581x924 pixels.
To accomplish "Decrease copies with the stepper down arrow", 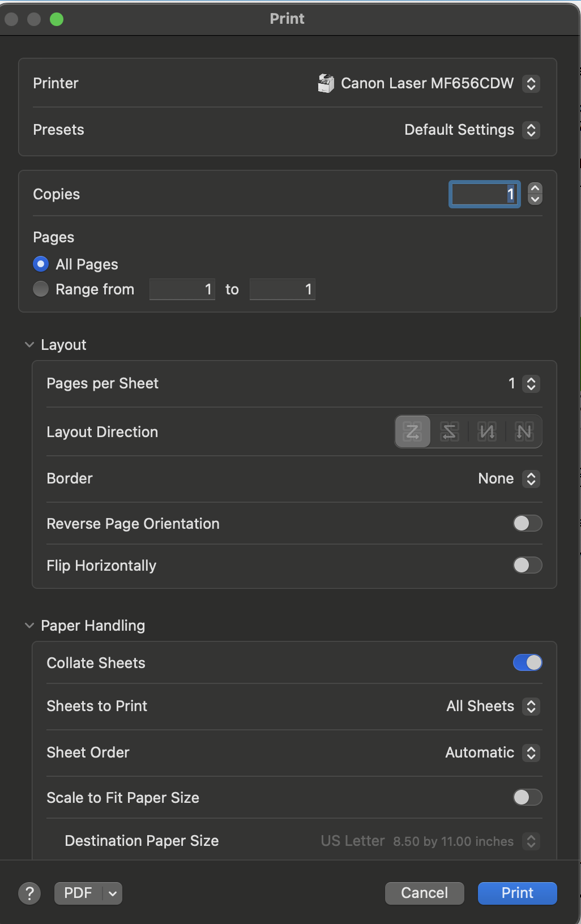I will [x=535, y=199].
